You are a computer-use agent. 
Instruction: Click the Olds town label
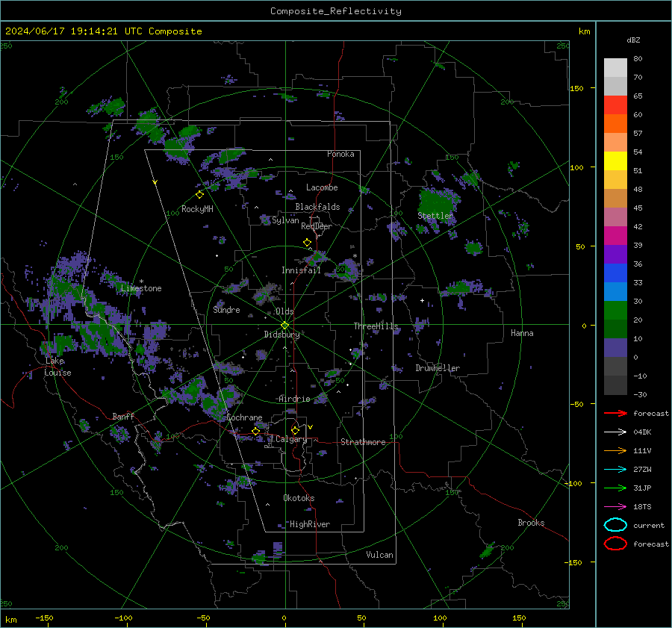pyautogui.click(x=284, y=311)
